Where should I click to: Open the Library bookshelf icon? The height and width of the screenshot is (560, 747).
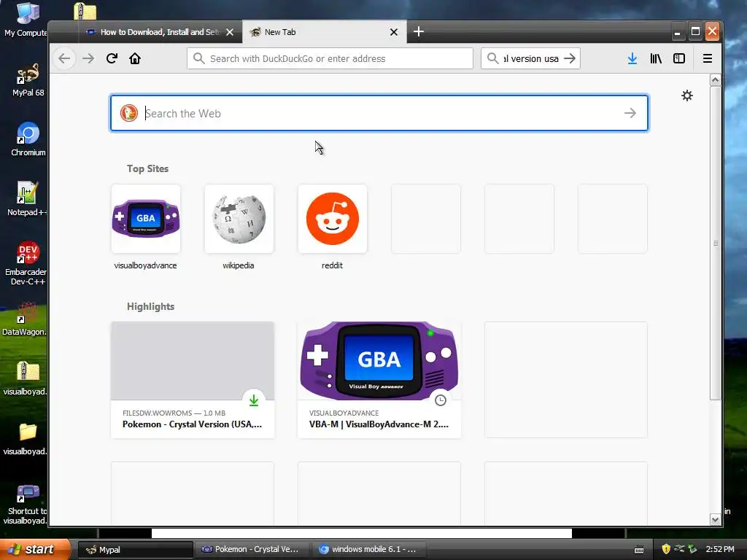(656, 58)
